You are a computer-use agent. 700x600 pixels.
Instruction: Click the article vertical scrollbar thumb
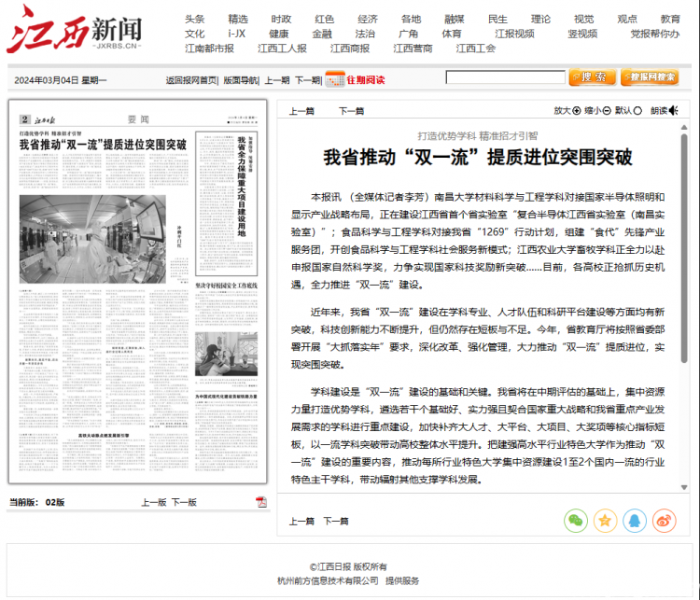click(684, 248)
